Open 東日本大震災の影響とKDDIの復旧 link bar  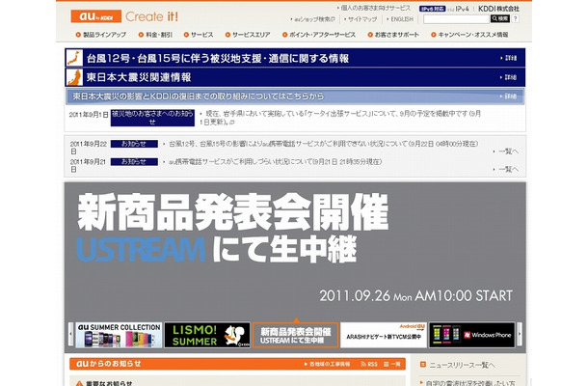[295, 96]
